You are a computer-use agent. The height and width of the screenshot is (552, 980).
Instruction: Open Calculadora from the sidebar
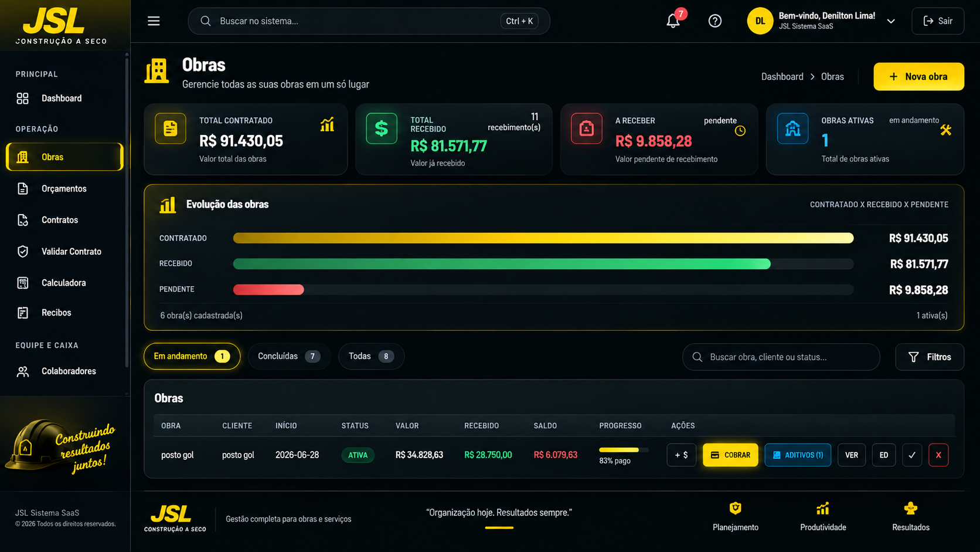click(64, 283)
